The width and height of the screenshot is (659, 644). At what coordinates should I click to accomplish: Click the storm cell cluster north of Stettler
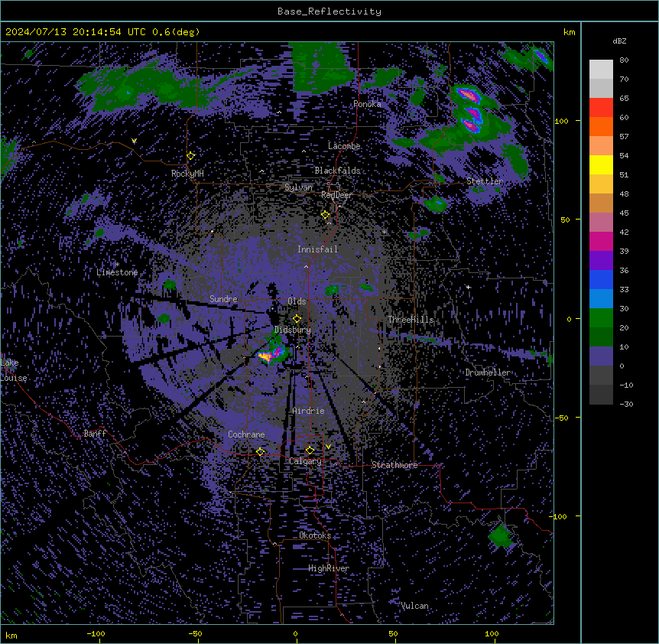pos(469,110)
